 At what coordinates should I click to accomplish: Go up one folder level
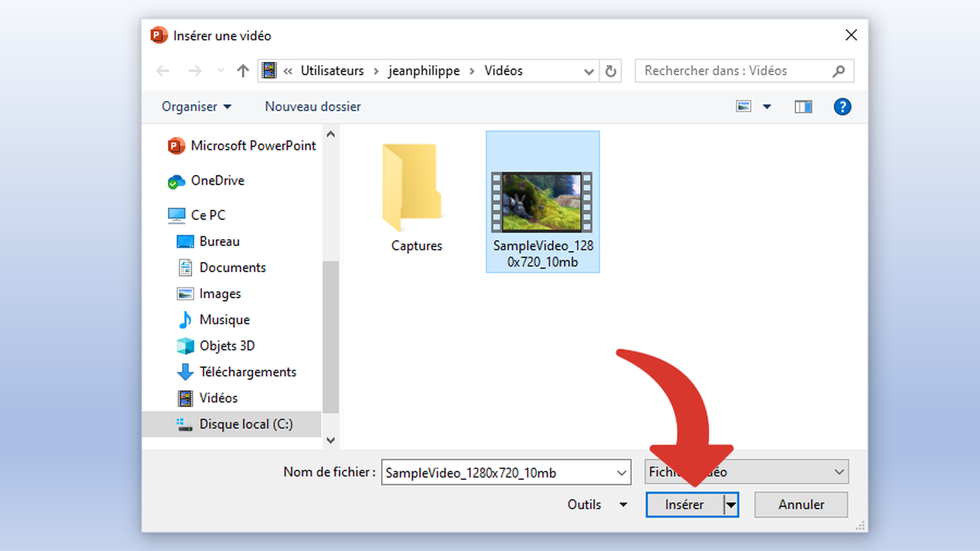pyautogui.click(x=243, y=71)
